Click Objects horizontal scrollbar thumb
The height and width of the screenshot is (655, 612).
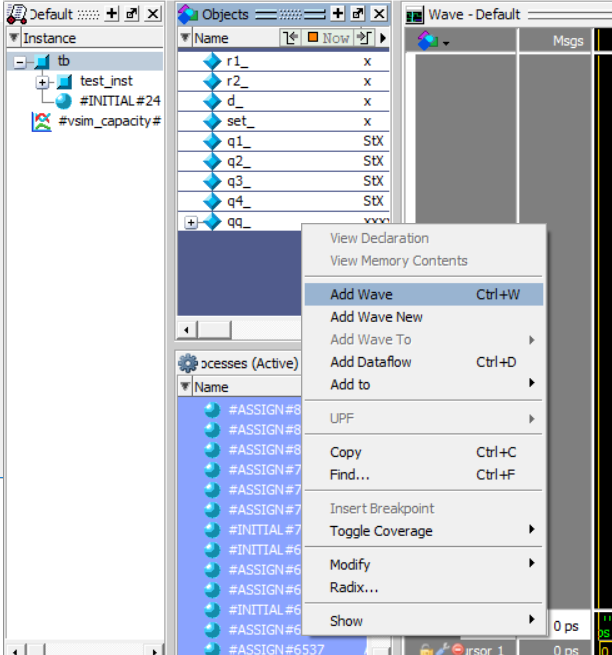214,330
